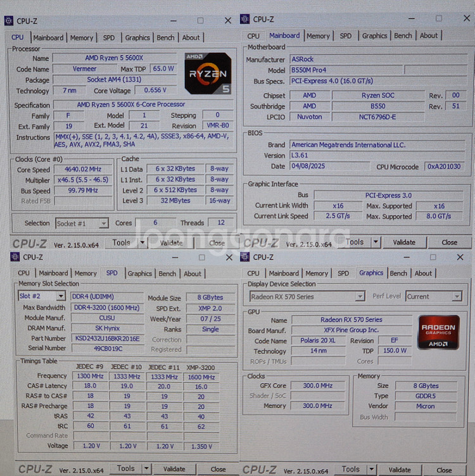Select the SPD tab in the Mainboard window
Screen dimensions: 475x476
(x=346, y=36)
